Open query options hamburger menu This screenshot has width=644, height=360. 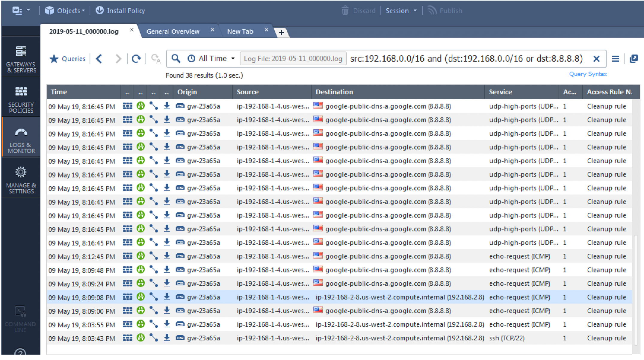tap(615, 59)
